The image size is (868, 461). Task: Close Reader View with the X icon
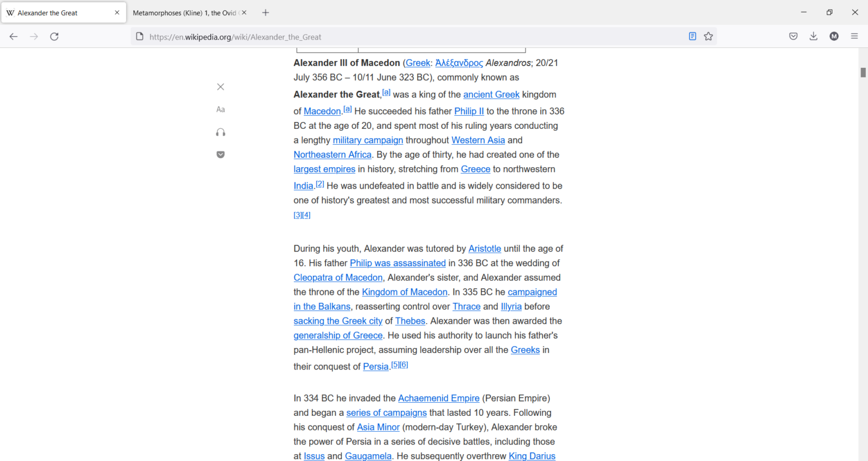[x=220, y=86]
